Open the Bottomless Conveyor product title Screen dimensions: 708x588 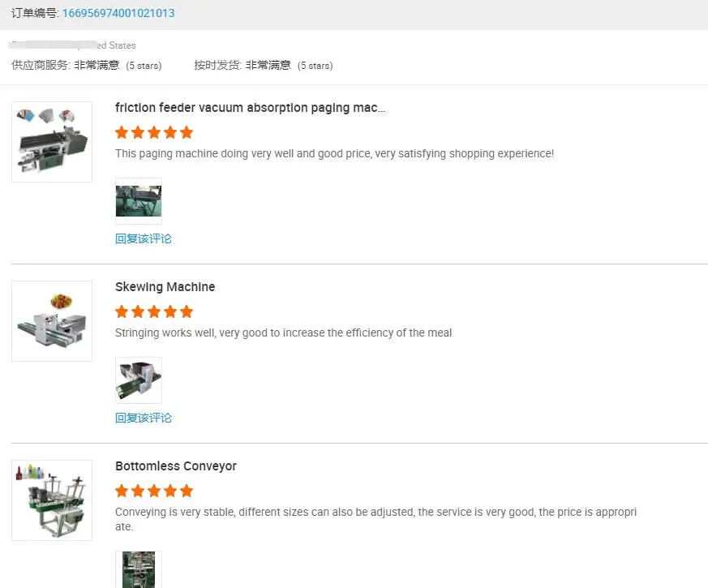176,466
